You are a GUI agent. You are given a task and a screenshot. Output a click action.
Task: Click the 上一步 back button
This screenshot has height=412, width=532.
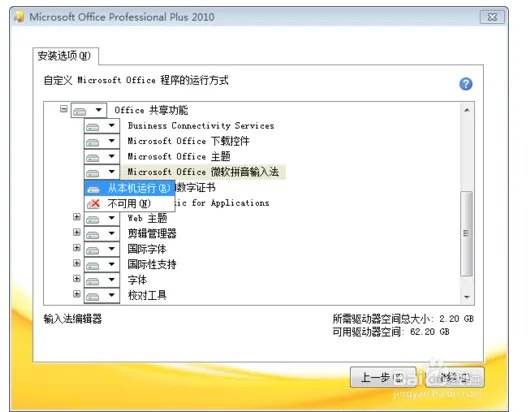pos(383,377)
